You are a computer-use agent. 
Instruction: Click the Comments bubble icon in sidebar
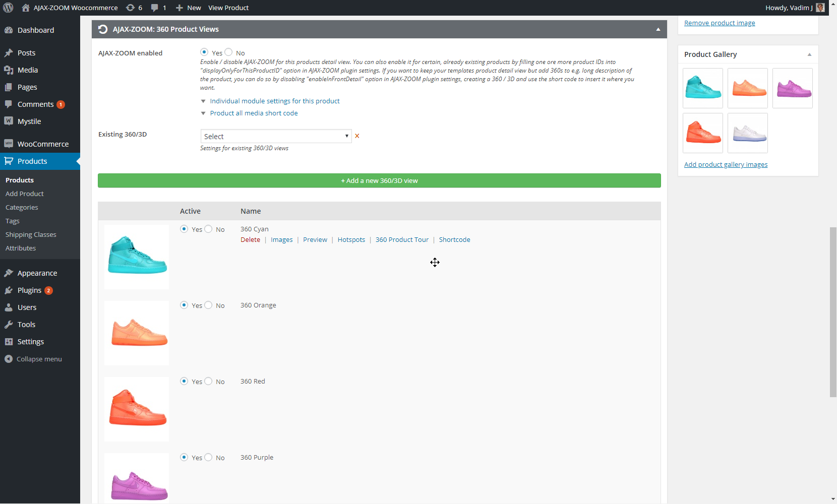click(x=9, y=104)
